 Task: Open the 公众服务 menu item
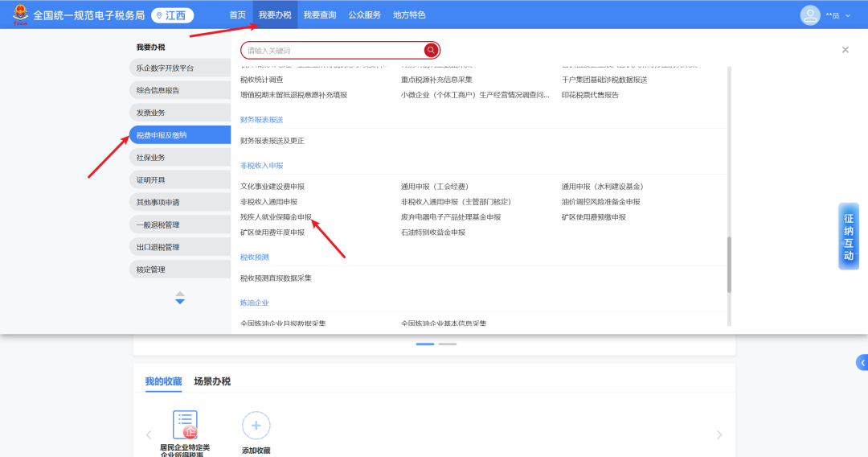click(364, 15)
